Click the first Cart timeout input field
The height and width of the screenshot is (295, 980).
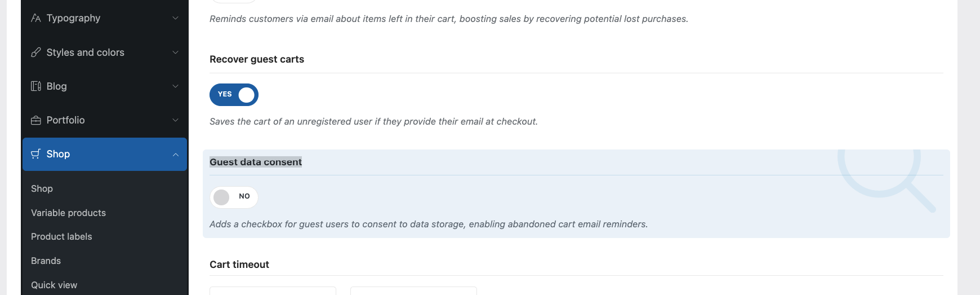[273, 290]
